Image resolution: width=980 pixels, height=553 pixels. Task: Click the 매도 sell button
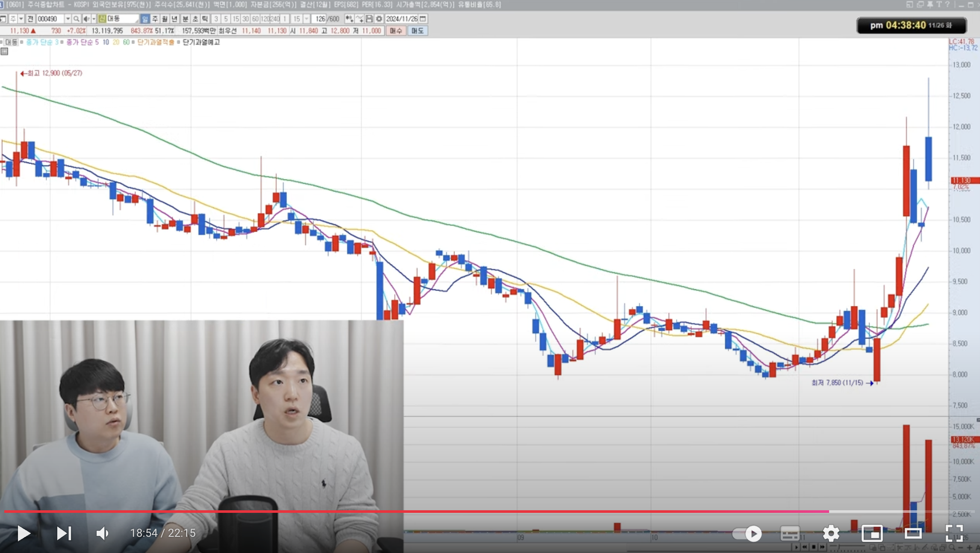tap(417, 31)
